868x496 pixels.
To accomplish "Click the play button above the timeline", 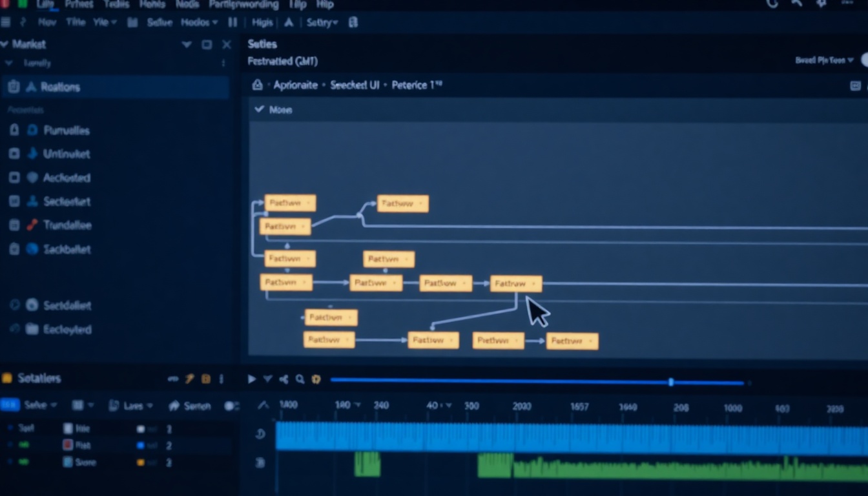I will (252, 379).
